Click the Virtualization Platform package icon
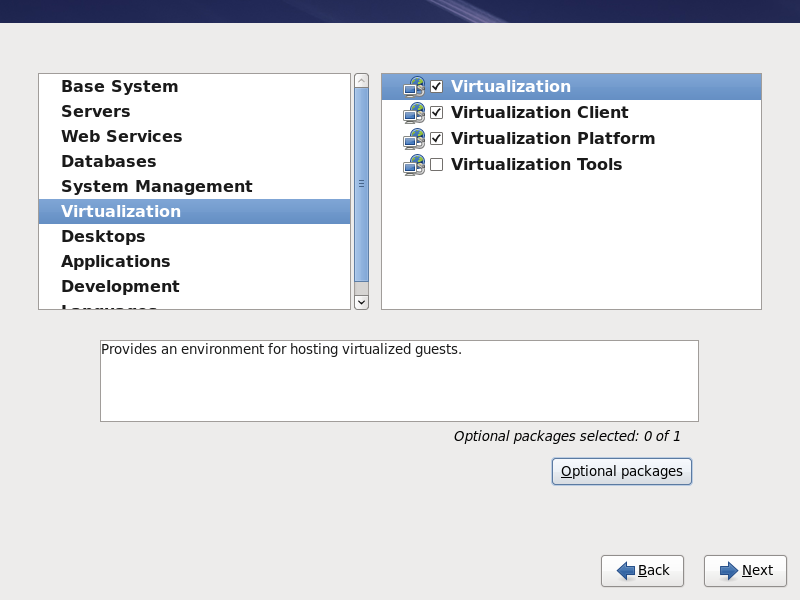800x600 pixels. click(x=414, y=139)
